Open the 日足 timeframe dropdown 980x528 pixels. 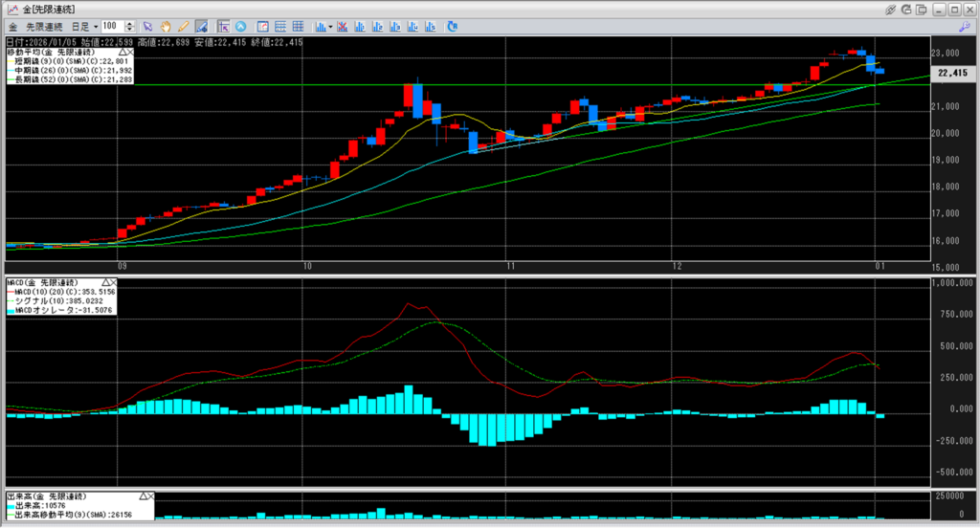[85, 26]
